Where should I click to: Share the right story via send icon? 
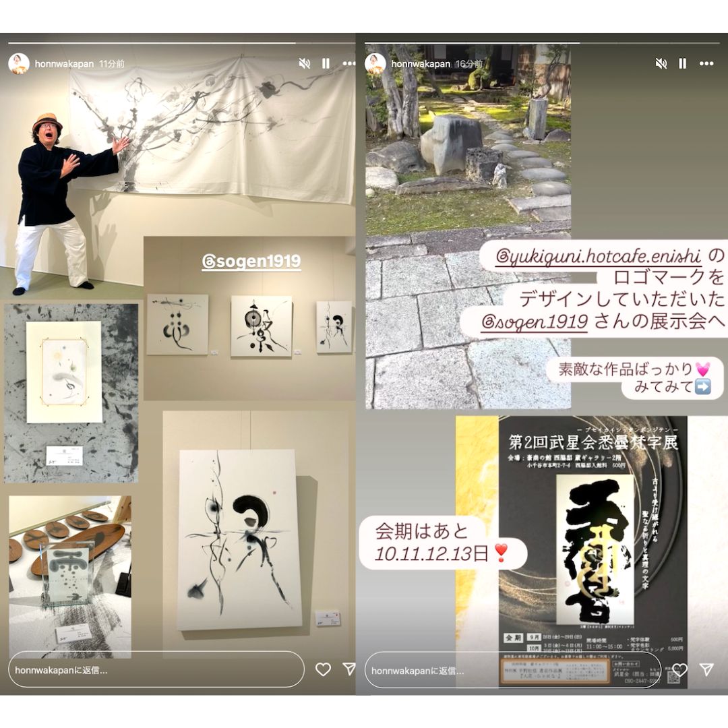[706, 669]
